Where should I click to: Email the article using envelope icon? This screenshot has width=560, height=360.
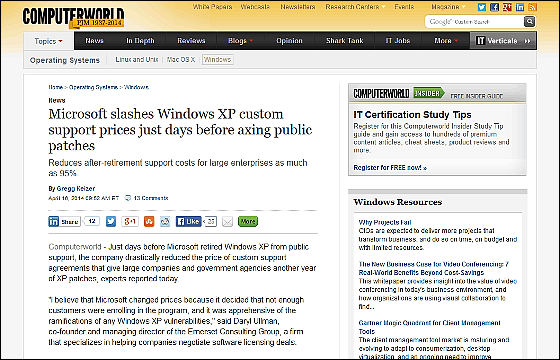[228, 222]
